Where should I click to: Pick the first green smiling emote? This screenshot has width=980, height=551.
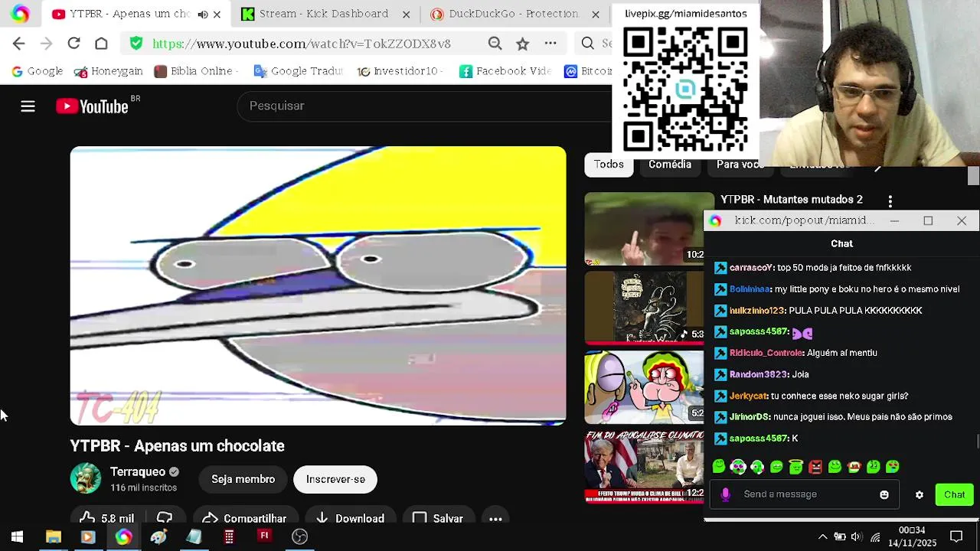[x=718, y=466]
